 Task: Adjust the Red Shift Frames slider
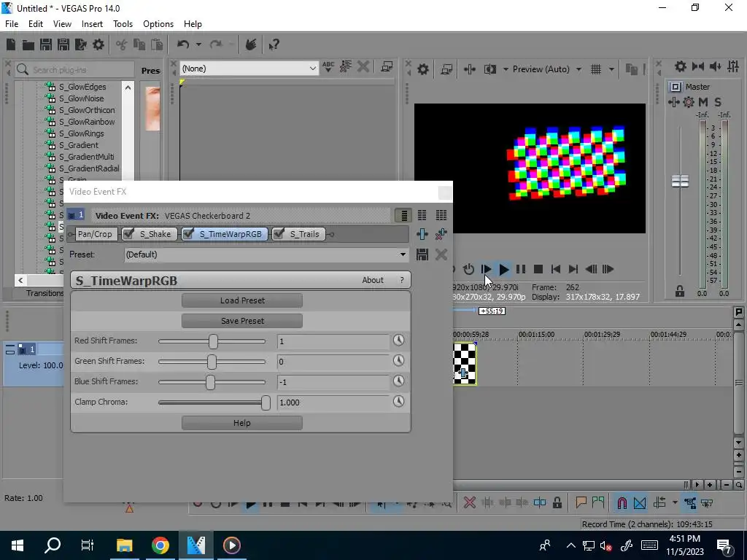[213, 341]
